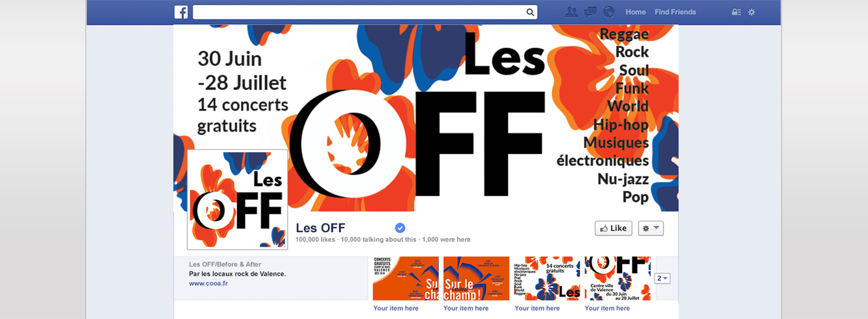Open the page gear dropdown

(x=651, y=228)
